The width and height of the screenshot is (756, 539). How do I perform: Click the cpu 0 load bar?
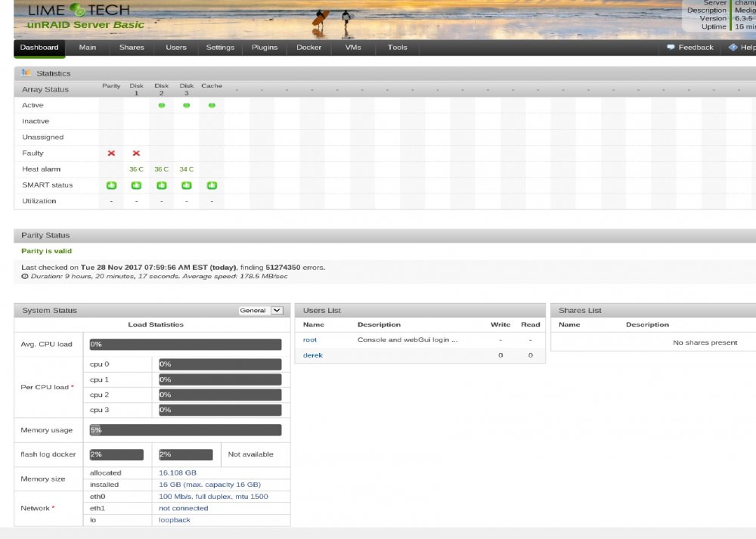[x=220, y=364]
